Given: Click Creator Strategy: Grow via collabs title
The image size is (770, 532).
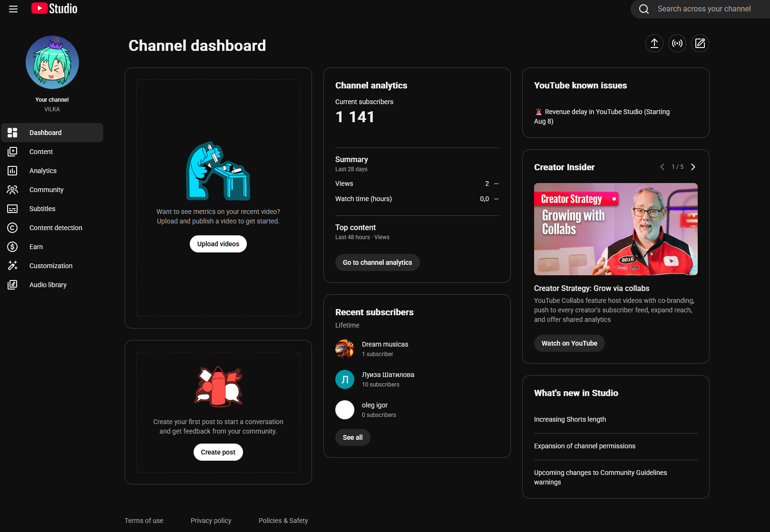Looking at the screenshot, I should pos(592,288).
